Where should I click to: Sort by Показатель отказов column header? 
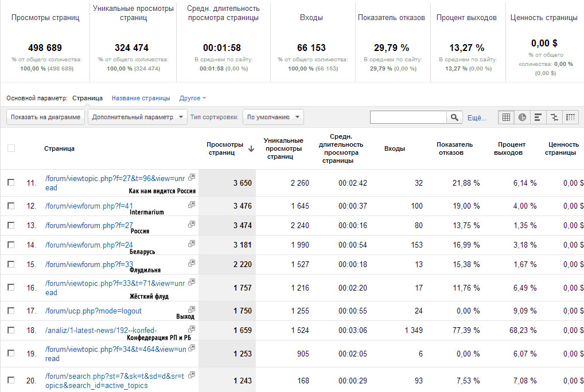click(x=454, y=148)
